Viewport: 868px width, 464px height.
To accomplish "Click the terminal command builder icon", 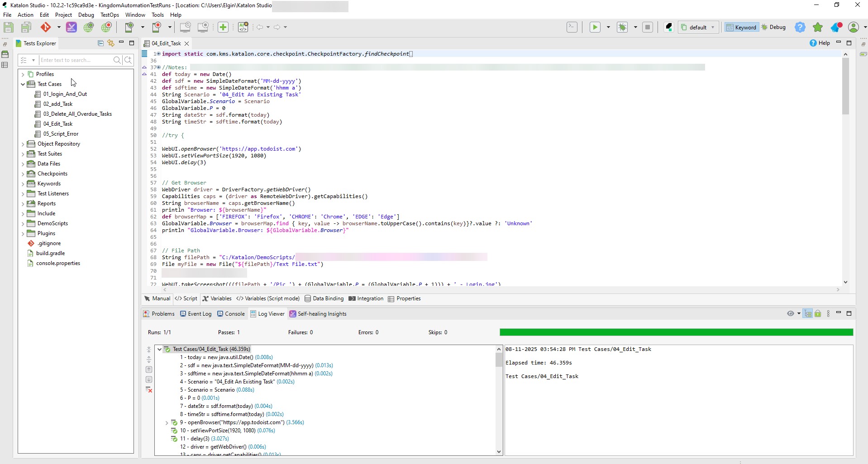I will [x=572, y=27].
